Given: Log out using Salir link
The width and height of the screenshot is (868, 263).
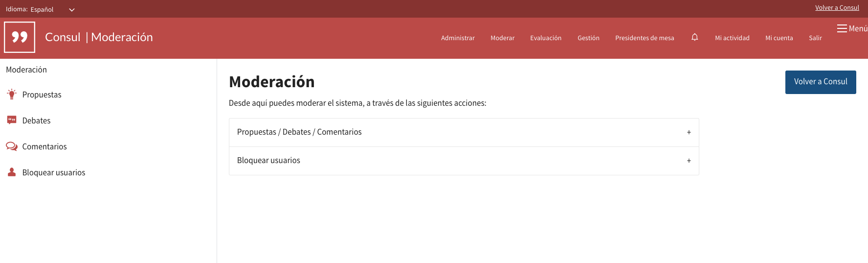Looking at the screenshot, I should coord(815,38).
